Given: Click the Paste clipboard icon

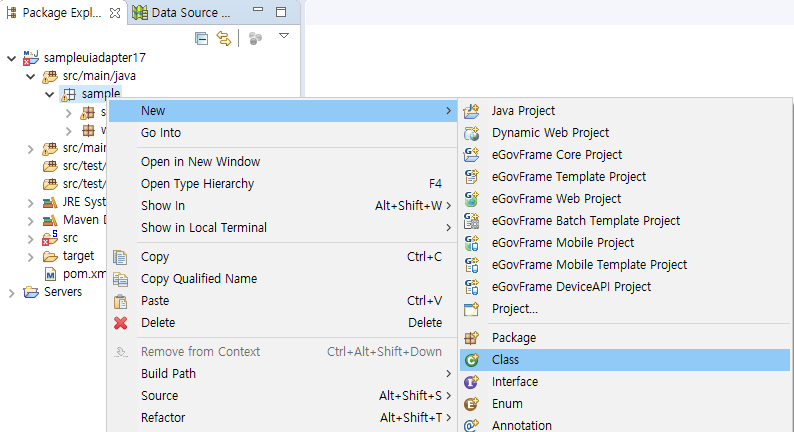Looking at the screenshot, I should pos(121,301).
